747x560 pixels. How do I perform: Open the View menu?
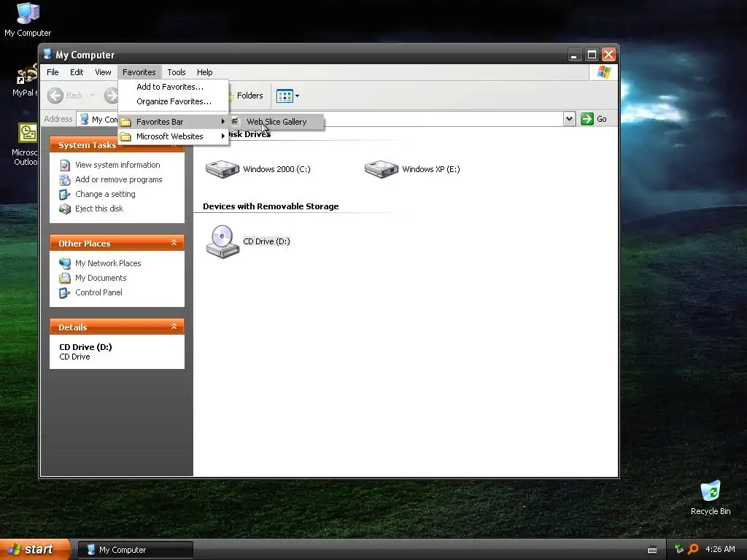coord(103,72)
